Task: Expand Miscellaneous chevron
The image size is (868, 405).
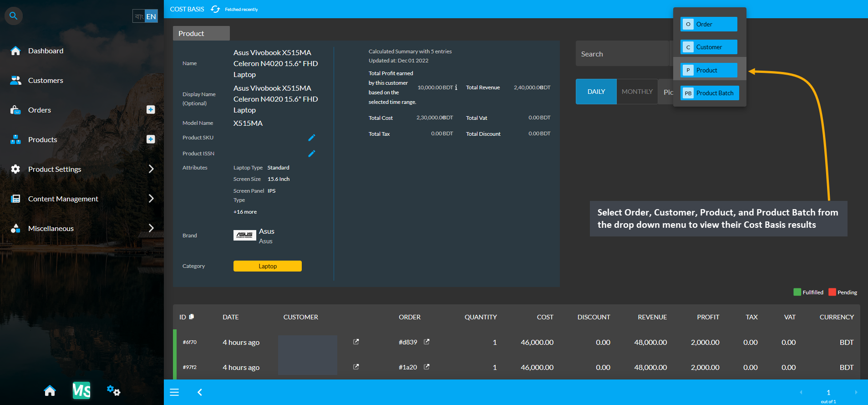Action: pyautogui.click(x=151, y=228)
